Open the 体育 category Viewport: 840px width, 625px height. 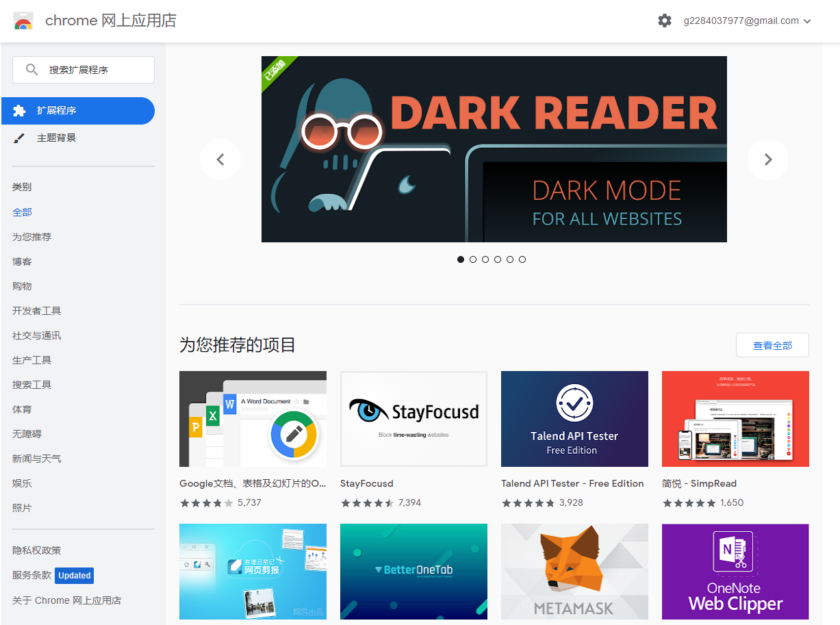pyautogui.click(x=22, y=409)
